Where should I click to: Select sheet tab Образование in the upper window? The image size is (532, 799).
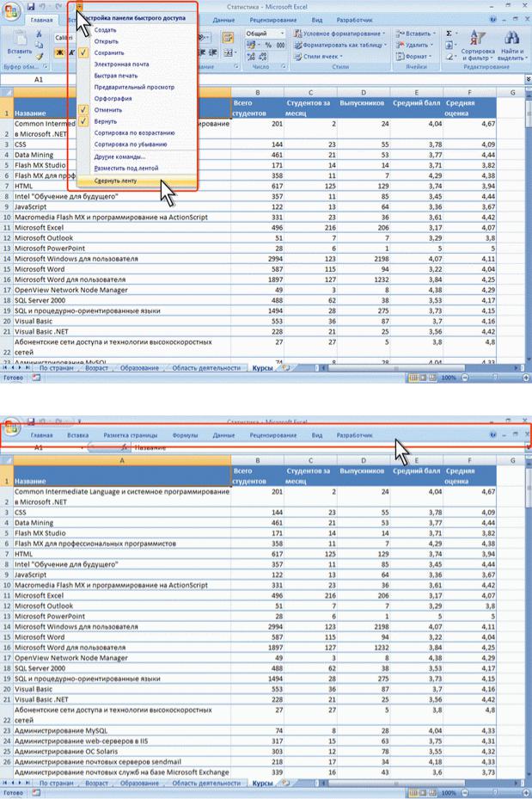point(139,368)
